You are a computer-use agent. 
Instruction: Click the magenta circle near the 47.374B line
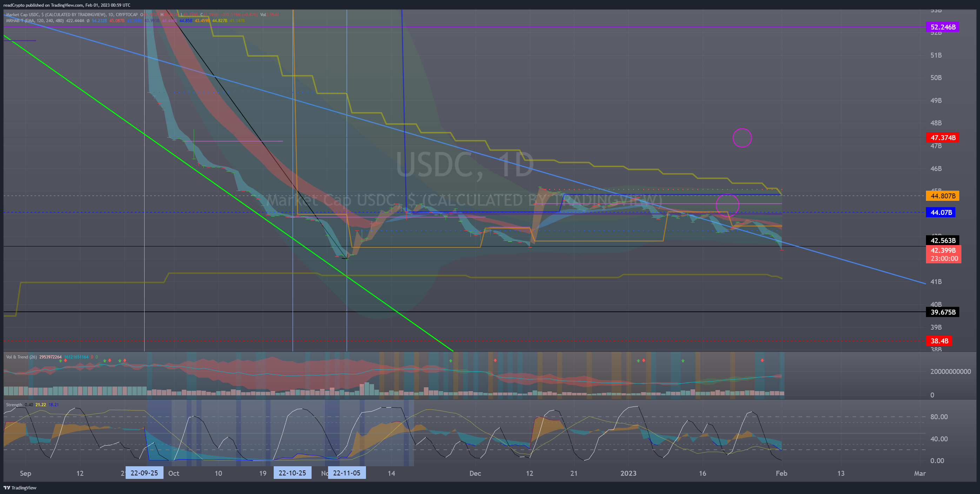[x=742, y=138]
